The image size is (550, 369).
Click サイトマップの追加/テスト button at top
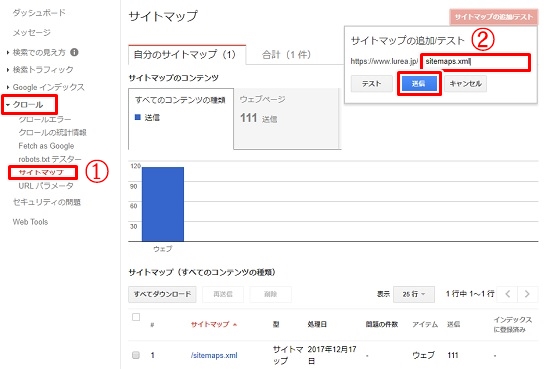coord(494,17)
